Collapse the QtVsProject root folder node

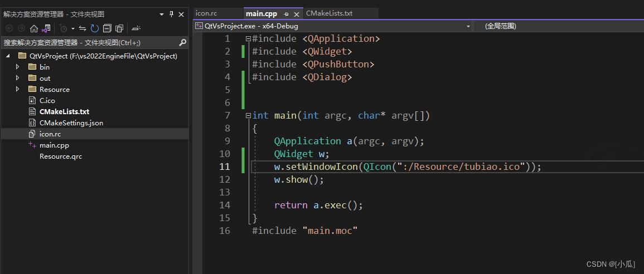[8, 56]
